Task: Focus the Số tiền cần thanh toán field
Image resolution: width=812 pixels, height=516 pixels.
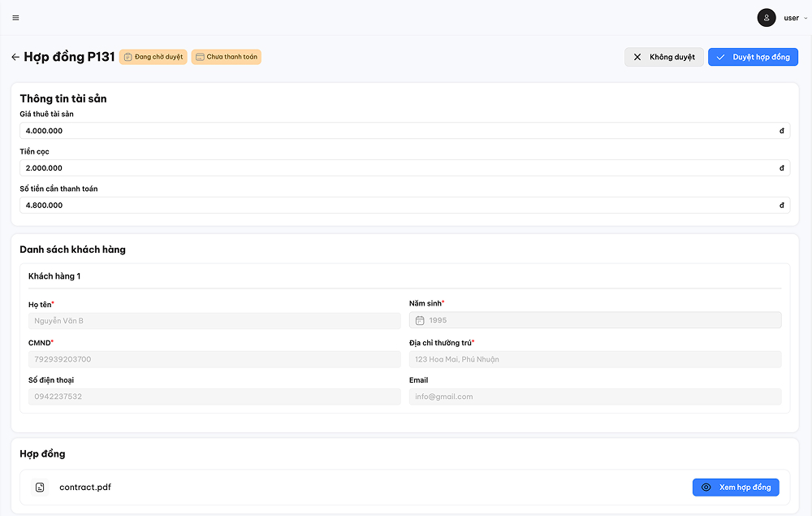Action: click(405, 205)
